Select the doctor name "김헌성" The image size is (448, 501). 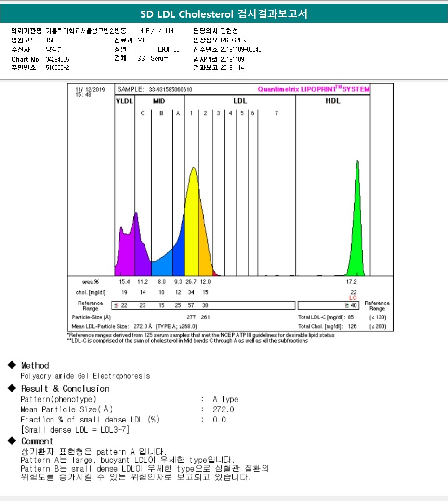[x=229, y=31]
